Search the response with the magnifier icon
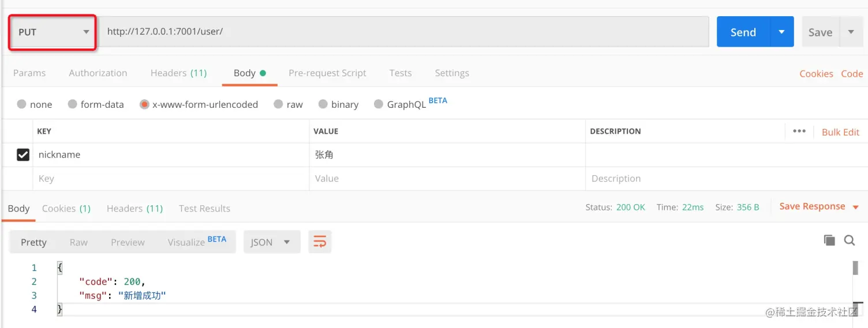Image resolution: width=868 pixels, height=328 pixels. [x=850, y=240]
